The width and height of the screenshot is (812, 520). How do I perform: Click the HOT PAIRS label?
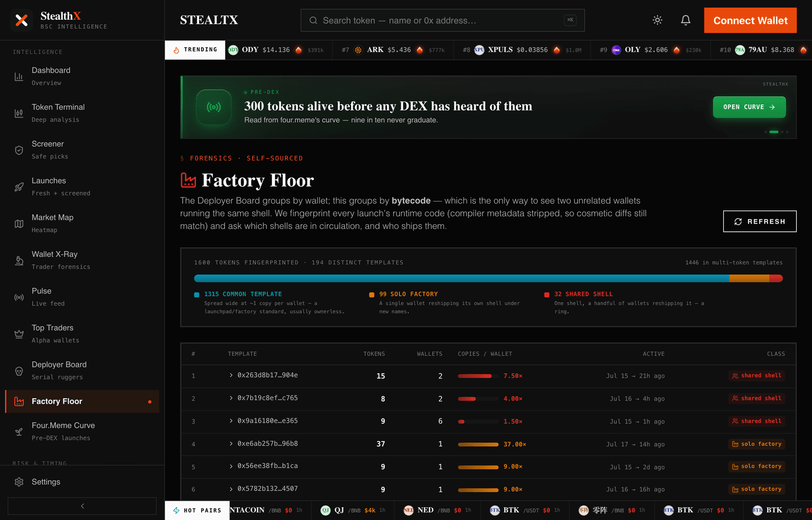coord(202,510)
